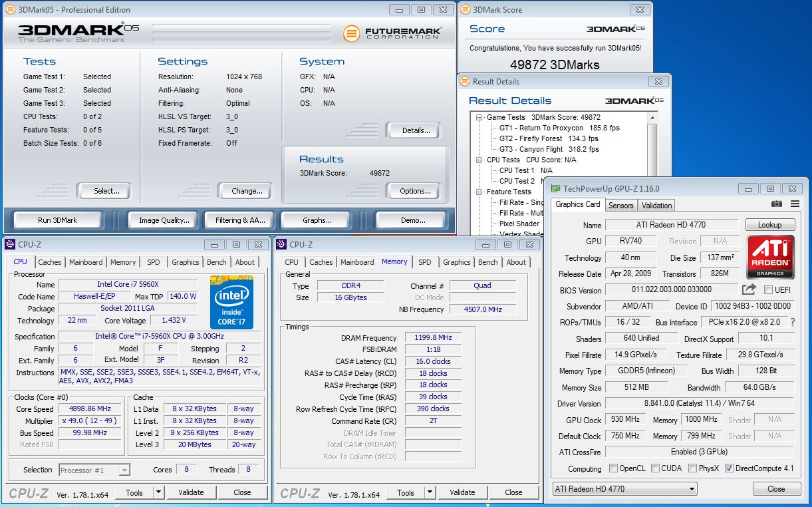Open Image Quality settings
The image size is (812, 507).
[164, 220]
